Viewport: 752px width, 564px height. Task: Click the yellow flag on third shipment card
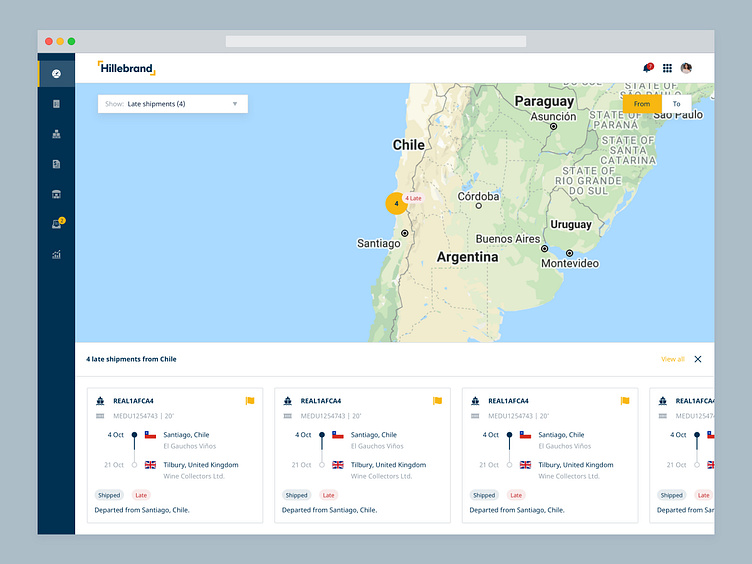coord(625,401)
